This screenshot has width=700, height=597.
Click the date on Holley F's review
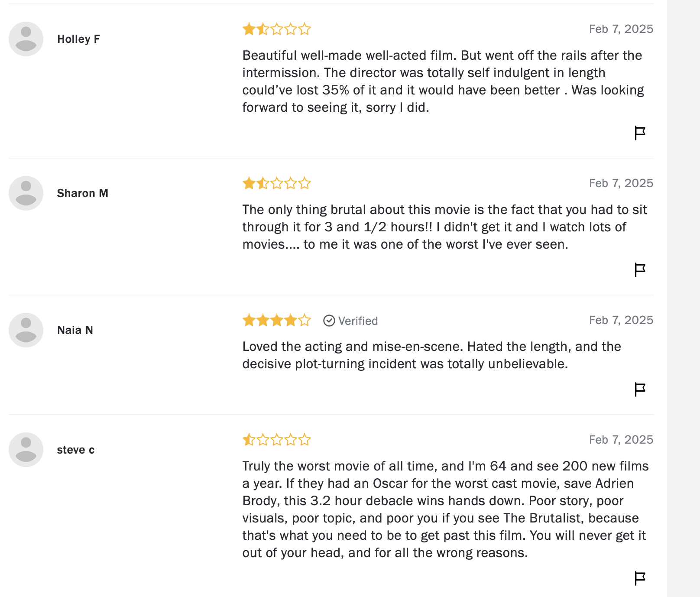pos(621,29)
